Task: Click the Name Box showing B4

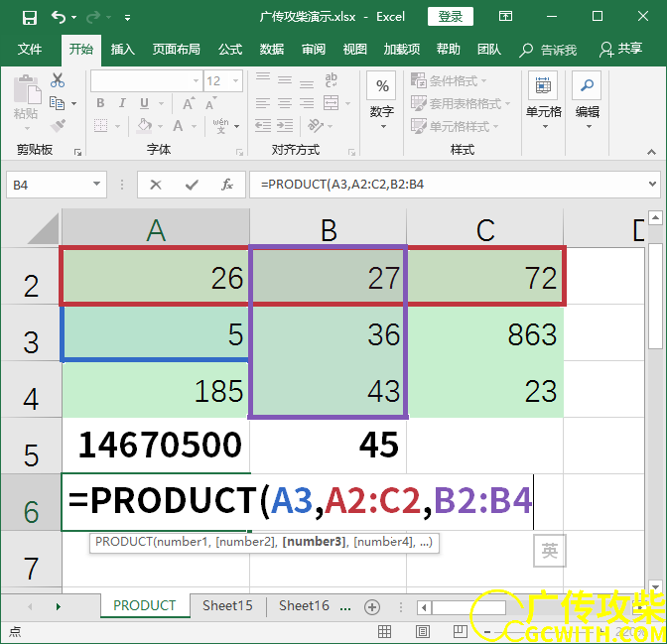Action: (57, 185)
